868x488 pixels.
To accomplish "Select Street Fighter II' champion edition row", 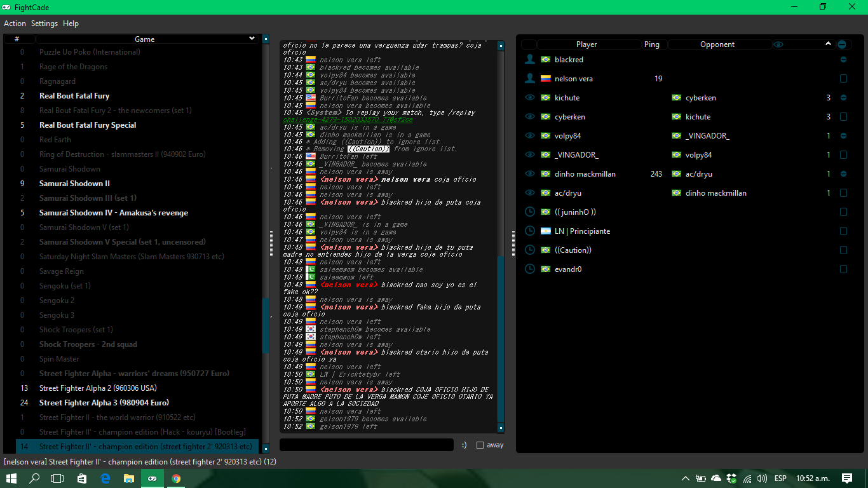I will [137, 447].
